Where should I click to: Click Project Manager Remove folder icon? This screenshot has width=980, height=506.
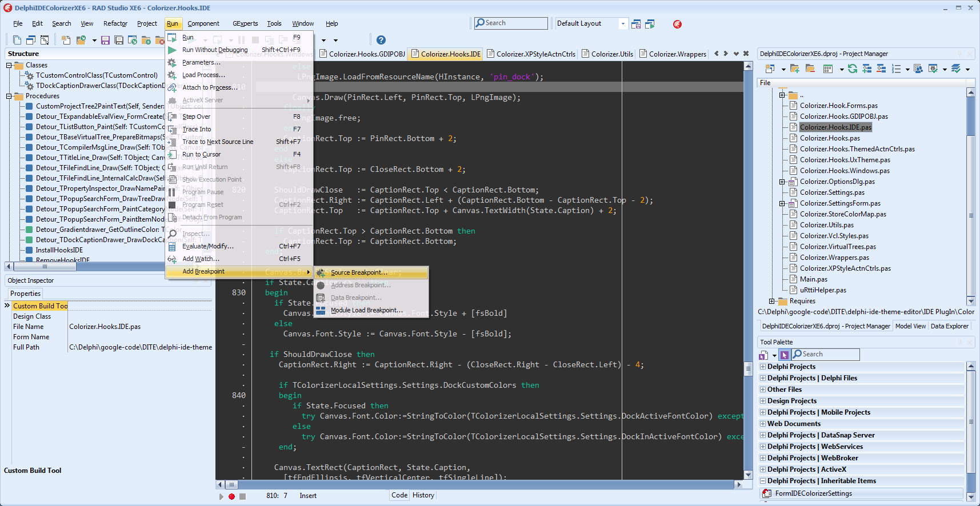click(x=810, y=69)
